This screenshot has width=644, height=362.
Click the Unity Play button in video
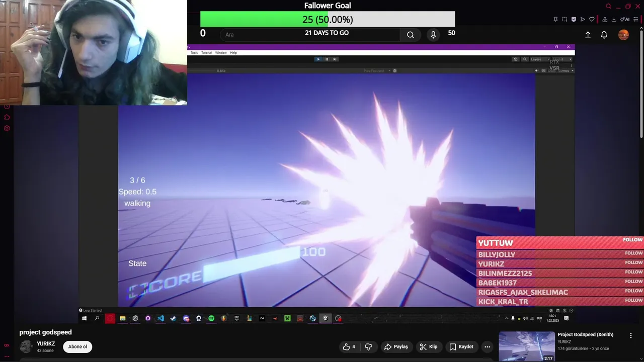(318, 59)
